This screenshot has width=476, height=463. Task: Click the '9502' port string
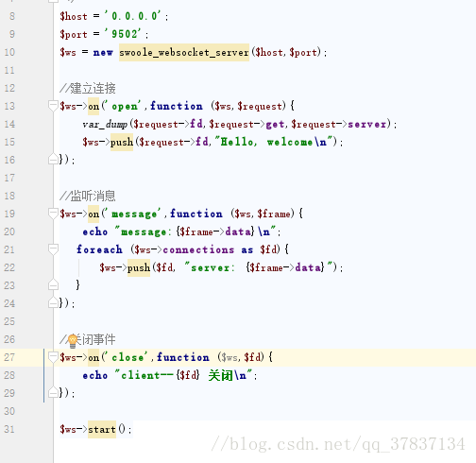(x=123, y=34)
